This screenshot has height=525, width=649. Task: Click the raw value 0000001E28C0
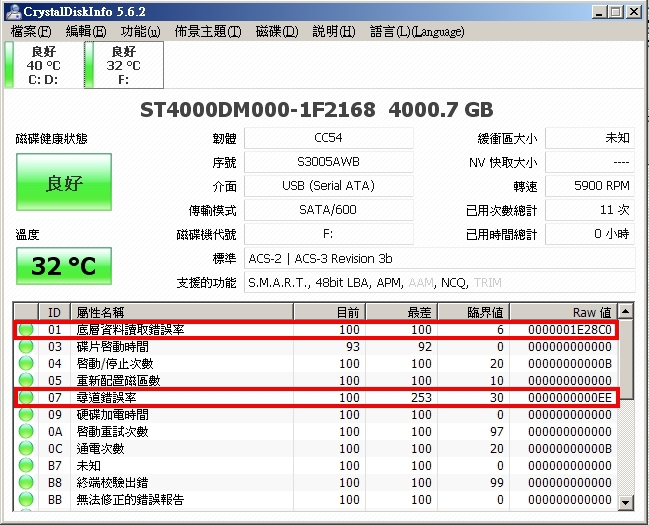[570, 330]
